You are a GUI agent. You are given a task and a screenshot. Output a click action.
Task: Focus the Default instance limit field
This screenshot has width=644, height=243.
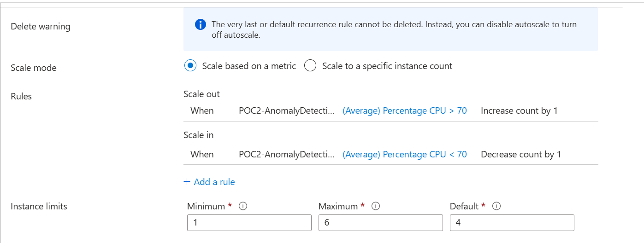click(512, 223)
